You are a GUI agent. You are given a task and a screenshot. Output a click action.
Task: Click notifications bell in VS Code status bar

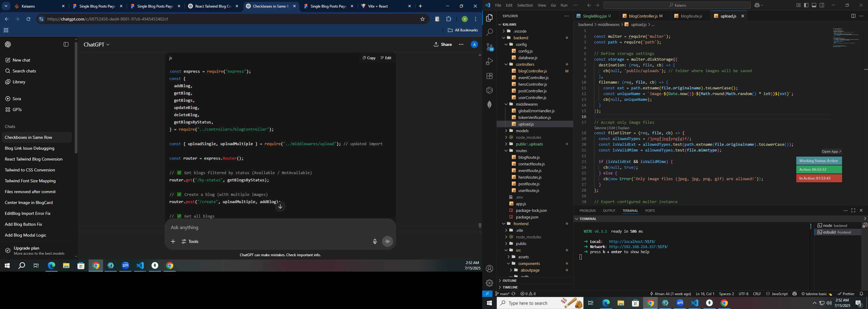click(x=861, y=294)
